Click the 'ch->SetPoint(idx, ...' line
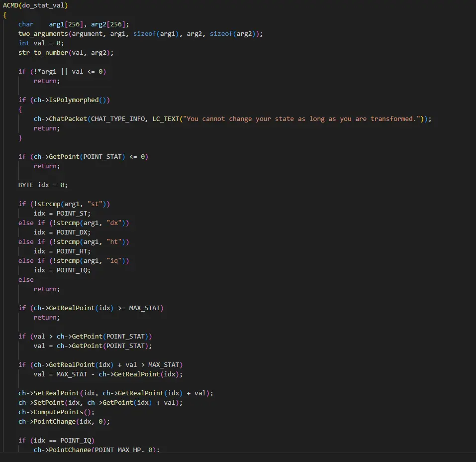Image resolution: width=476 pixels, height=462 pixels. click(100, 402)
